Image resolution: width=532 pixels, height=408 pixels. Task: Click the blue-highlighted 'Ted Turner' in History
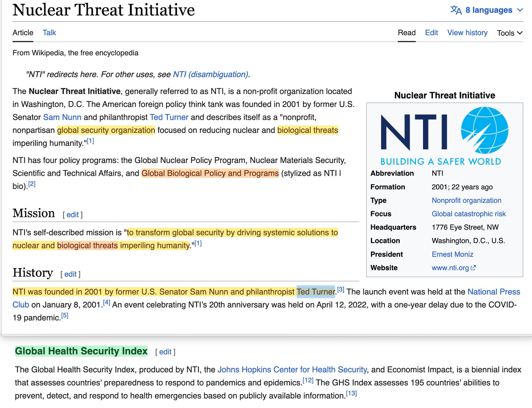tap(316, 292)
